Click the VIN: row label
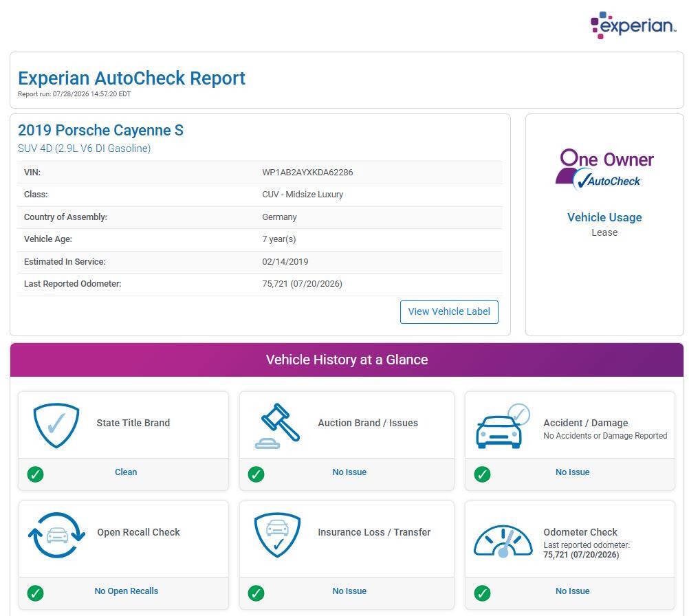The image size is (689, 616). 32,173
